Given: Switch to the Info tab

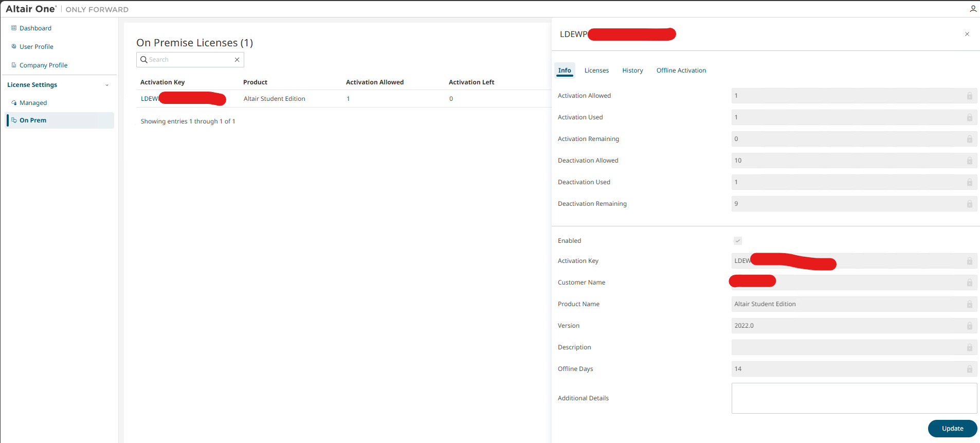Looking at the screenshot, I should (565, 70).
